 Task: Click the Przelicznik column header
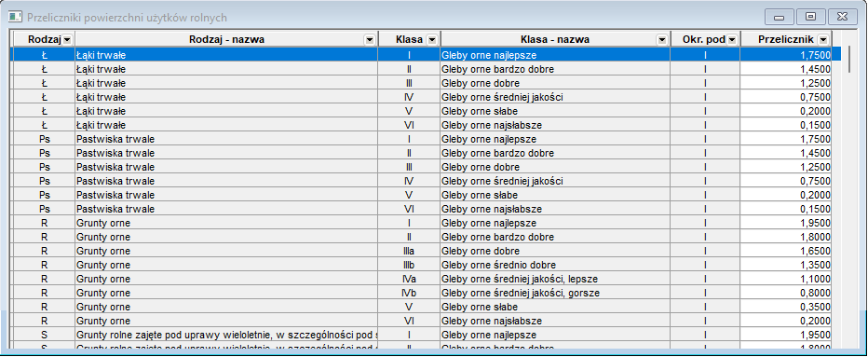(785, 39)
